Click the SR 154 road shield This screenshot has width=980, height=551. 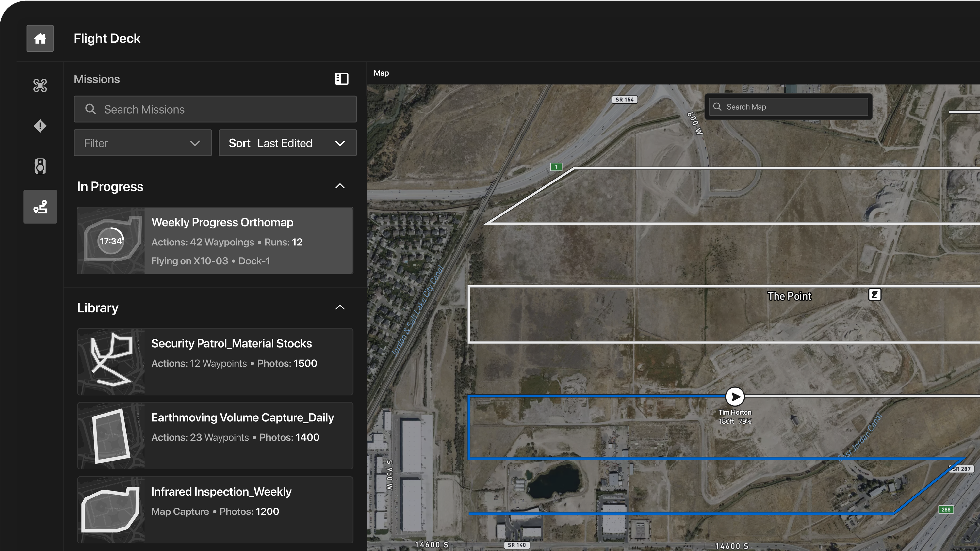(625, 100)
